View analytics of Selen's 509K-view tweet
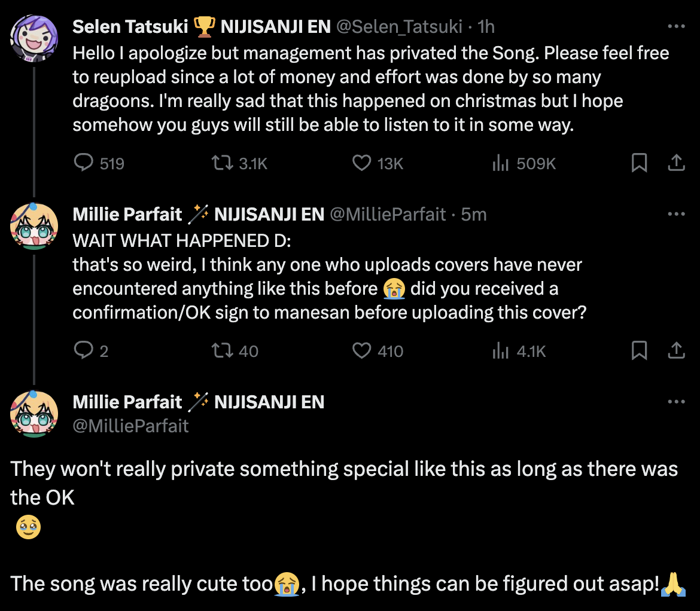 coord(500,163)
